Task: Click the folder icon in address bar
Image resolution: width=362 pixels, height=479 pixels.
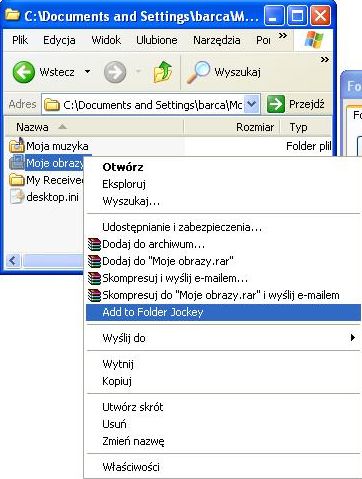Action: [52, 105]
